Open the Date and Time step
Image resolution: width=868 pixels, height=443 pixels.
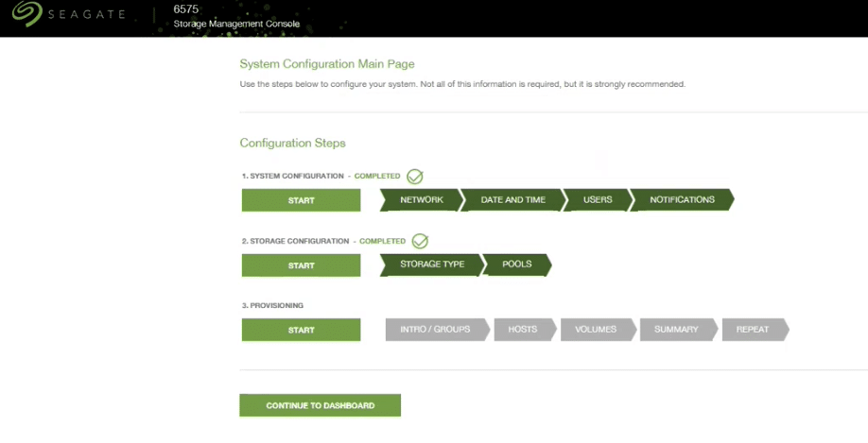(512, 199)
